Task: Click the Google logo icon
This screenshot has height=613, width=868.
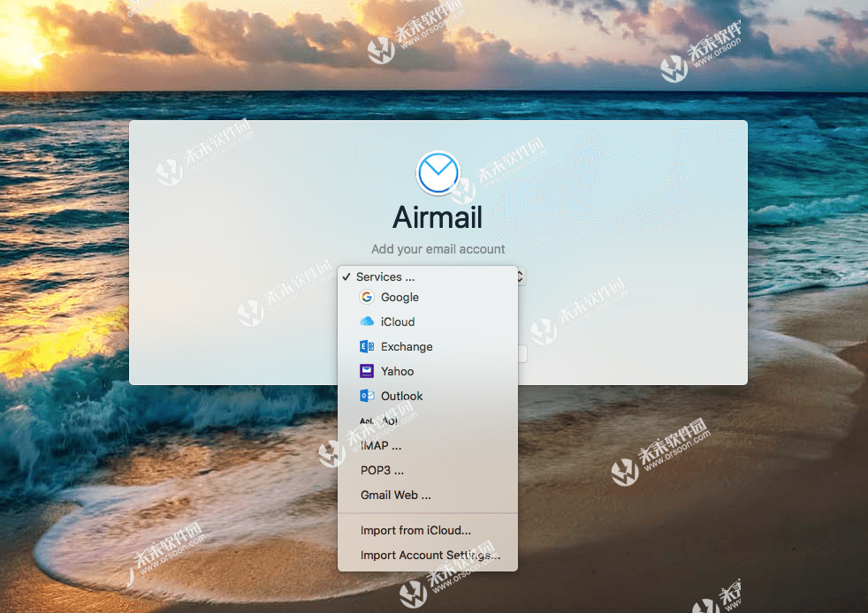Action: (367, 297)
